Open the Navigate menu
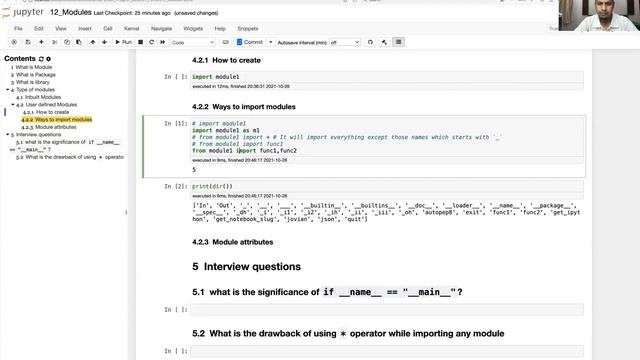Image resolution: width=640 pixels, height=360 pixels. pos(161,29)
